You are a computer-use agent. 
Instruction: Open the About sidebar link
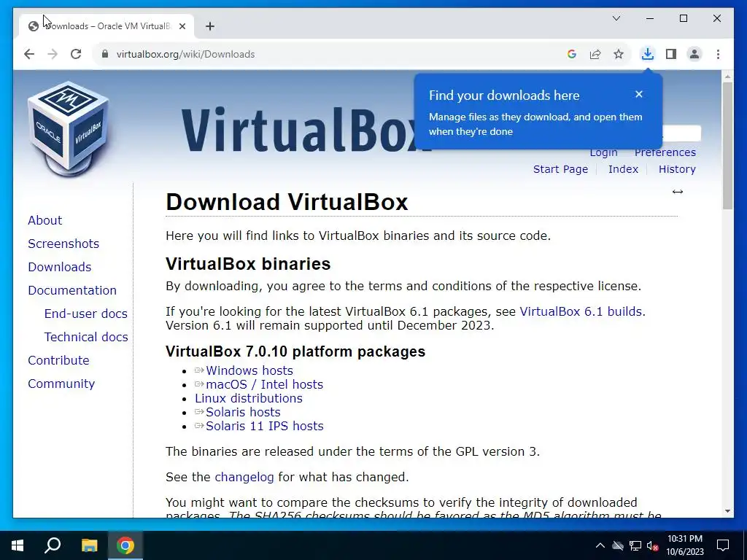pyautogui.click(x=44, y=220)
